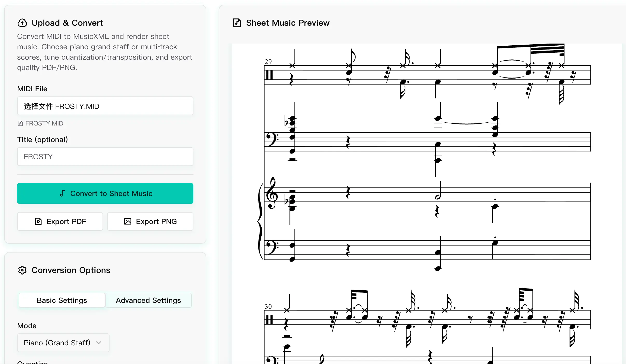
Task: Click the treble clef in measure 29
Action: click(271, 193)
